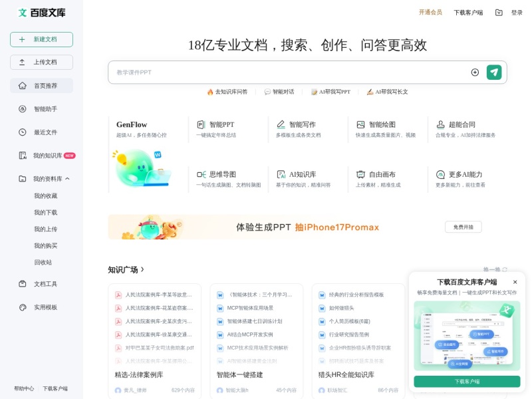This screenshot has height=399, width=532.
Task: Click the 新建文档 button
Action: (41, 39)
